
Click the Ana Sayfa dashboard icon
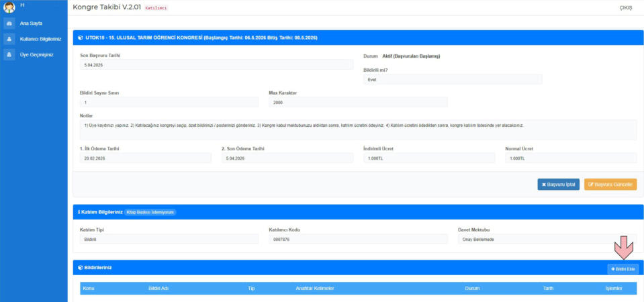(x=9, y=23)
